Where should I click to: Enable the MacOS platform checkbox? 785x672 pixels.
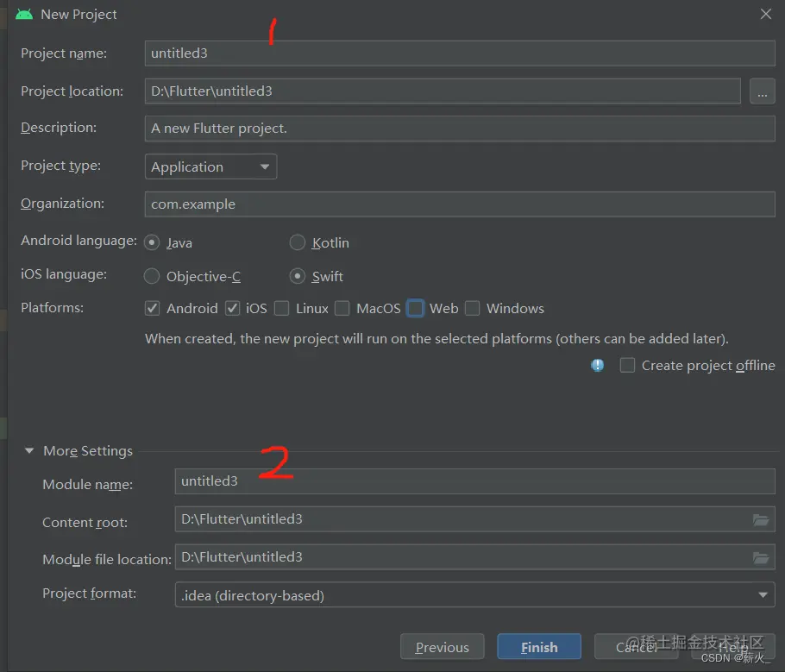click(x=342, y=308)
